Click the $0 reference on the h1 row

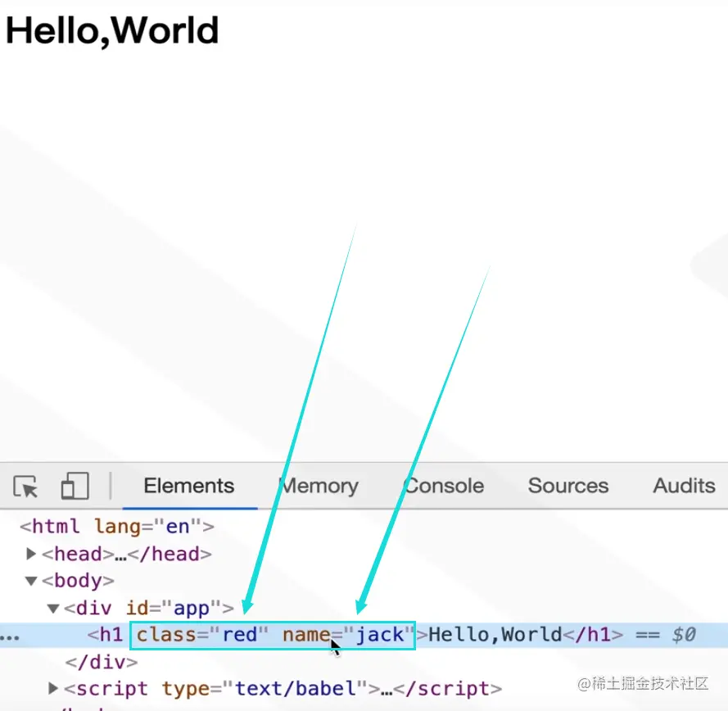point(683,635)
